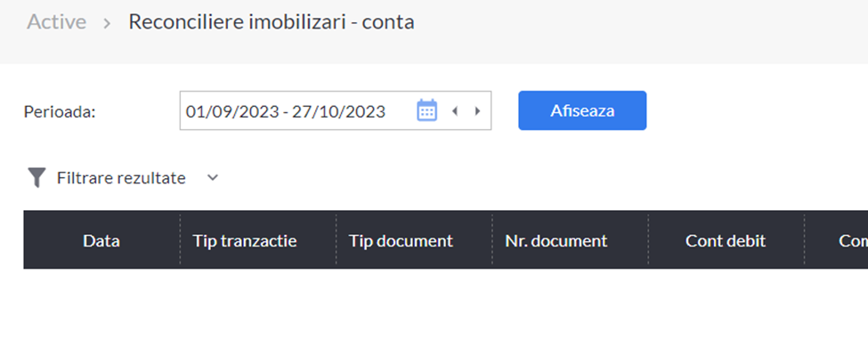Click the Filtrare rezultate label
868x348 pixels.
pyautogui.click(x=121, y=178)
